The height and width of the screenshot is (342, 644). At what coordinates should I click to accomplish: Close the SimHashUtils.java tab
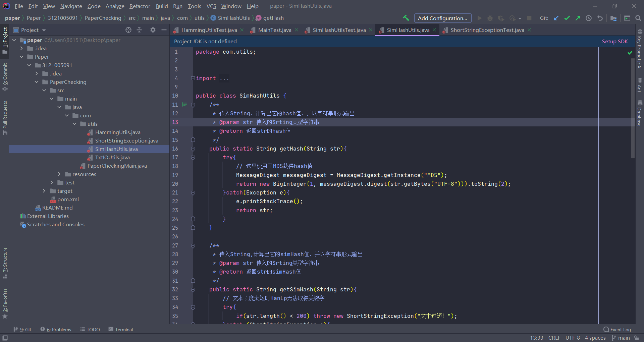(435, 30)
